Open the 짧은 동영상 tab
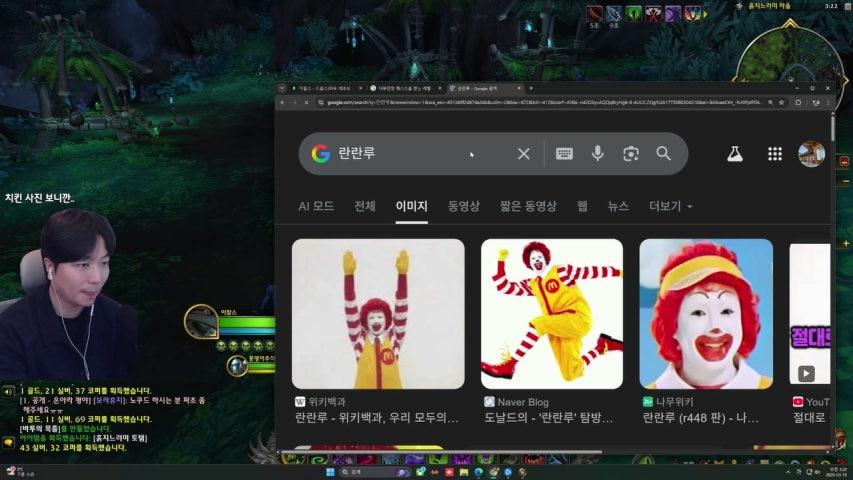The image size is (853, 480). (x=528, y=206)
